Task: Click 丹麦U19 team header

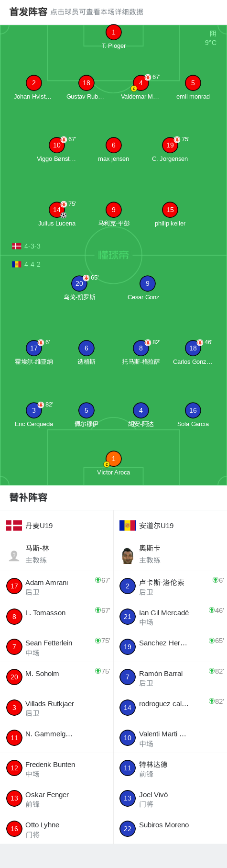Action: (x=30, y=526)
